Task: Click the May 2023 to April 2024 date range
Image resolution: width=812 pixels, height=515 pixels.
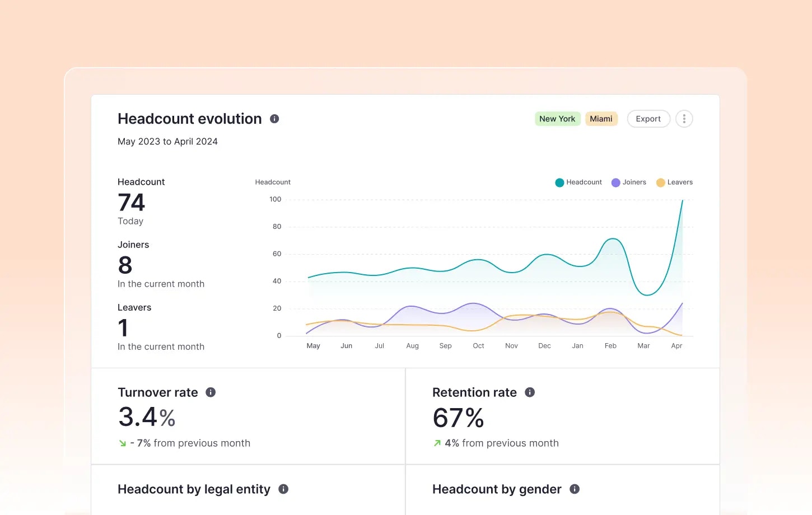Action: click(167, 142)
